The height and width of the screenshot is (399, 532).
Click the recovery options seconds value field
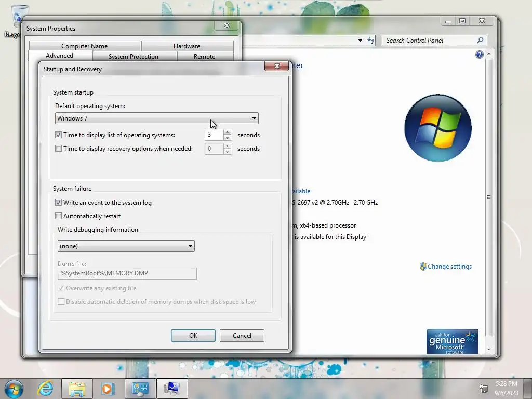214,149
